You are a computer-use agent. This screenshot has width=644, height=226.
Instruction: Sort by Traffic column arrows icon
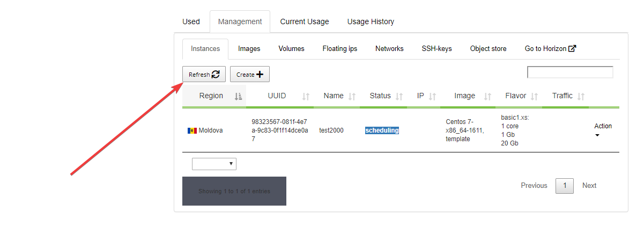[581, 97]
